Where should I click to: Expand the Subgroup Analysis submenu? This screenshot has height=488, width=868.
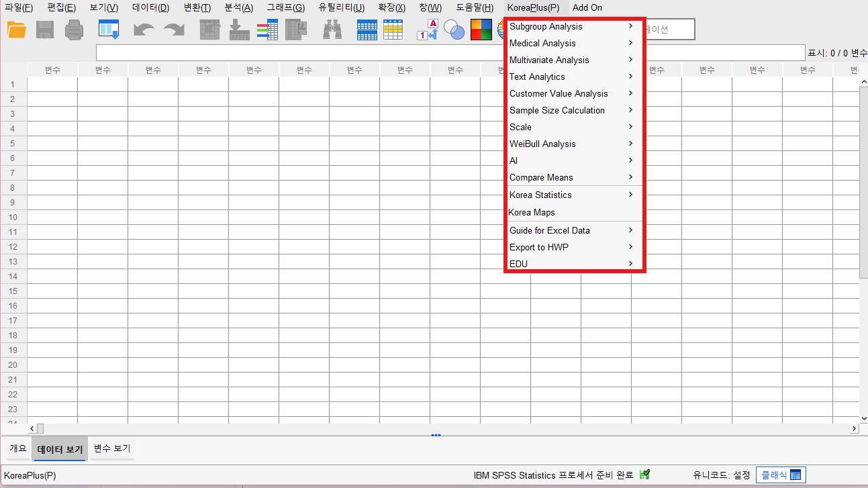click(x=573, y=26)
